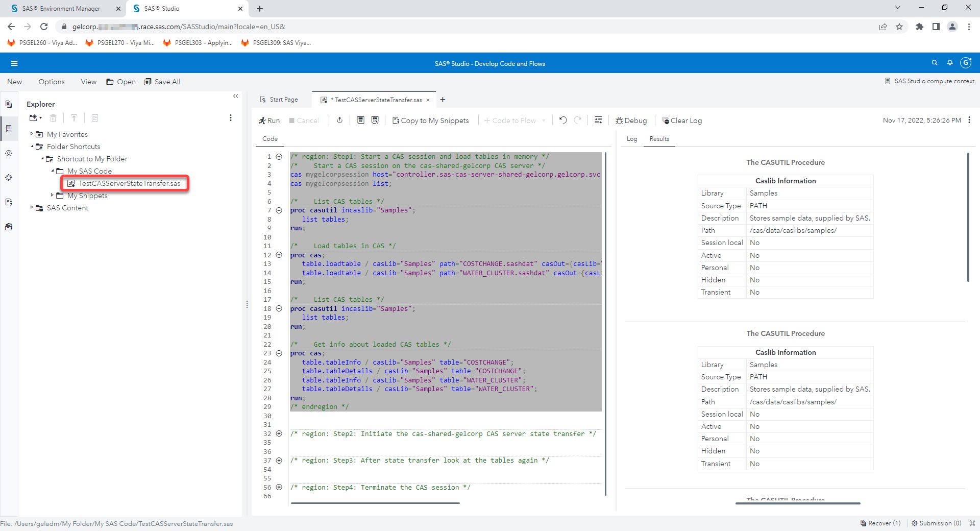Click Open in the menu bar
This screenshot has height=531, width=980.
(x=121, y=82)
